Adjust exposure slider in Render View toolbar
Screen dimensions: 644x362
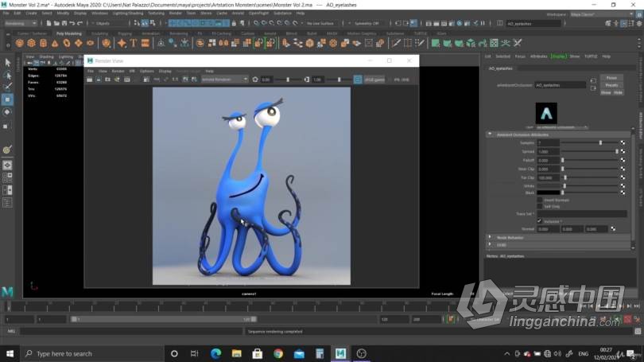coord(288,80)
